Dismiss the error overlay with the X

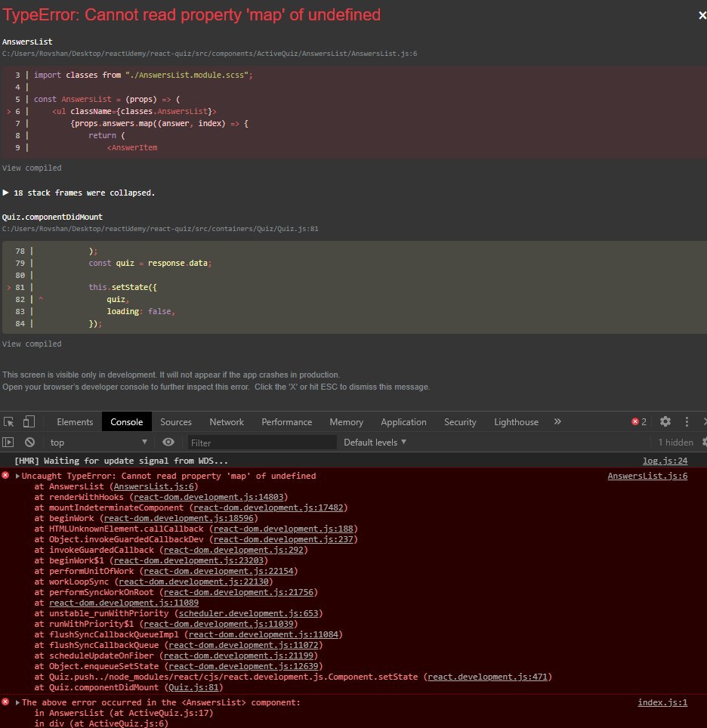702,15
